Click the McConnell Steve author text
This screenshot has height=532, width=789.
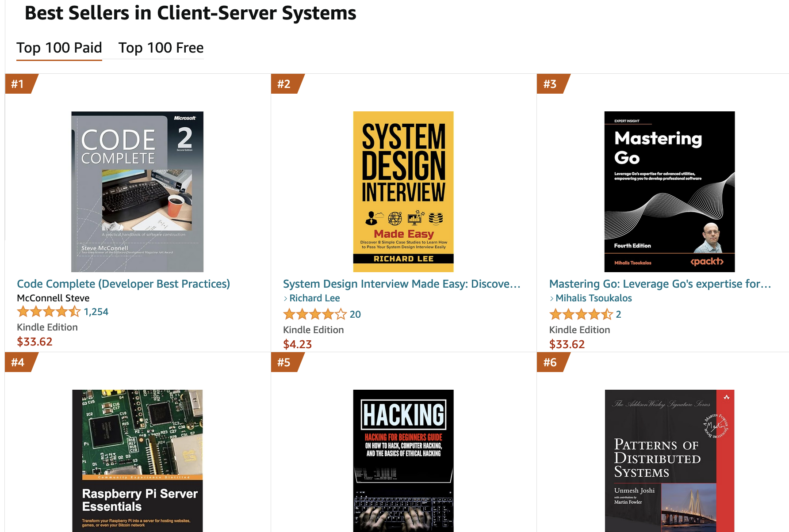(x=53, y=298)
